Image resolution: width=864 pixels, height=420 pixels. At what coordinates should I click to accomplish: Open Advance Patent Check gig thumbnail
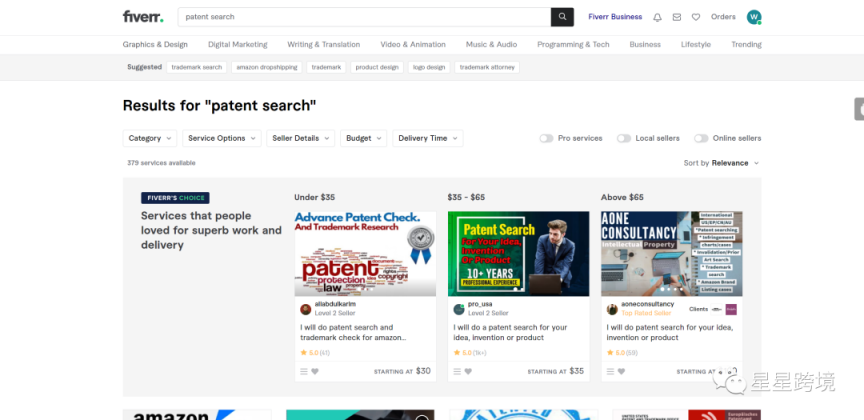(x=365, y=254)
